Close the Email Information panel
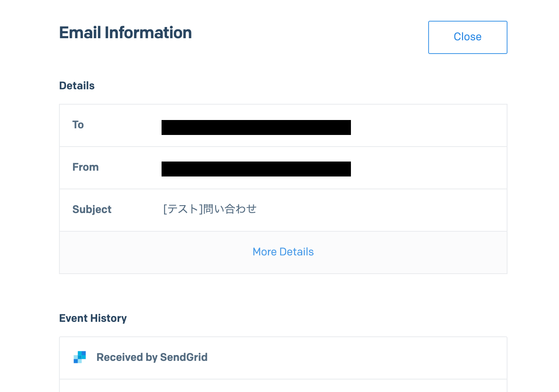Viewport: 559px width, 392px height. (467, 37)
